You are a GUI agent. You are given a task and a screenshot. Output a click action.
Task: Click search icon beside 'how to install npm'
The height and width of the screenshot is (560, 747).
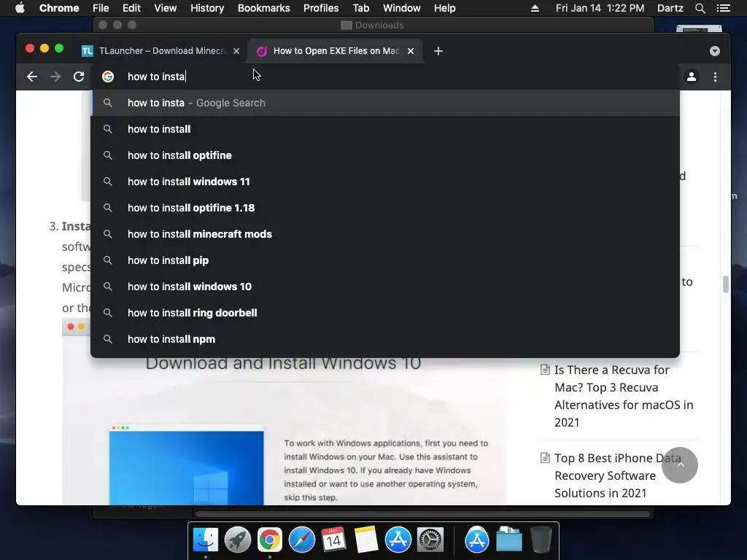108,338
